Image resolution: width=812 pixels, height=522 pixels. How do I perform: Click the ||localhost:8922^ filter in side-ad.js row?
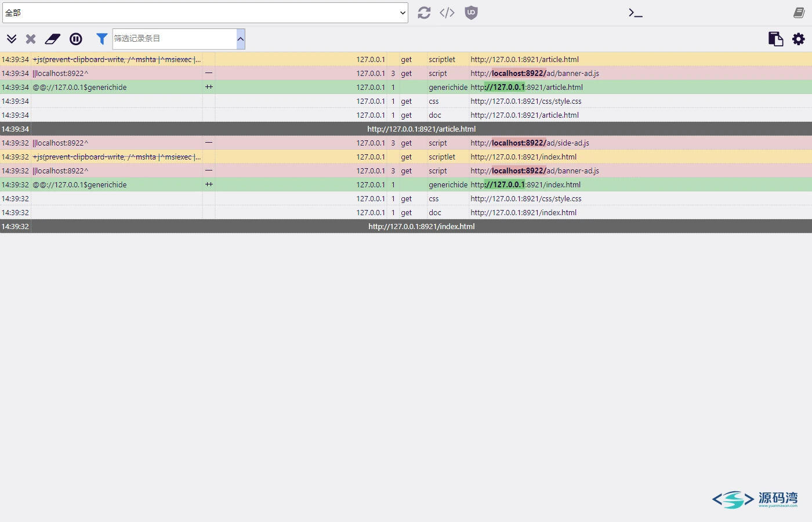(x=60, y=143)
